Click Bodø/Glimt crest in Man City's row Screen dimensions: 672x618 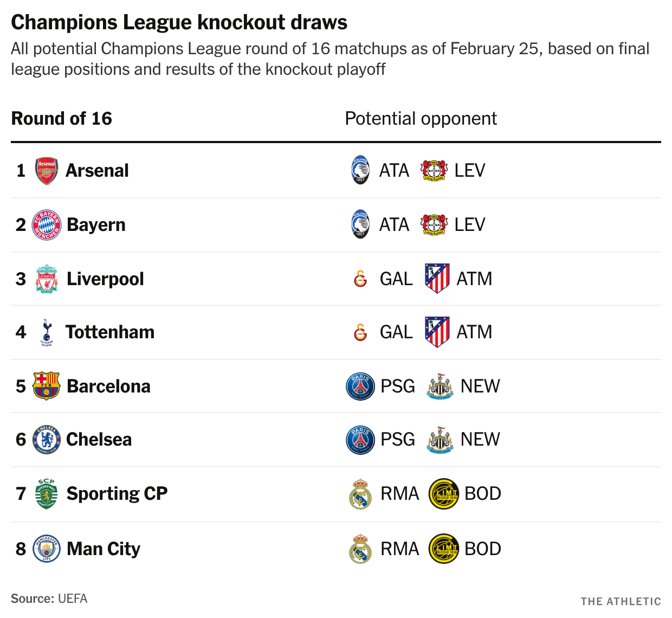pyautogui.click(x=444, y=549)
